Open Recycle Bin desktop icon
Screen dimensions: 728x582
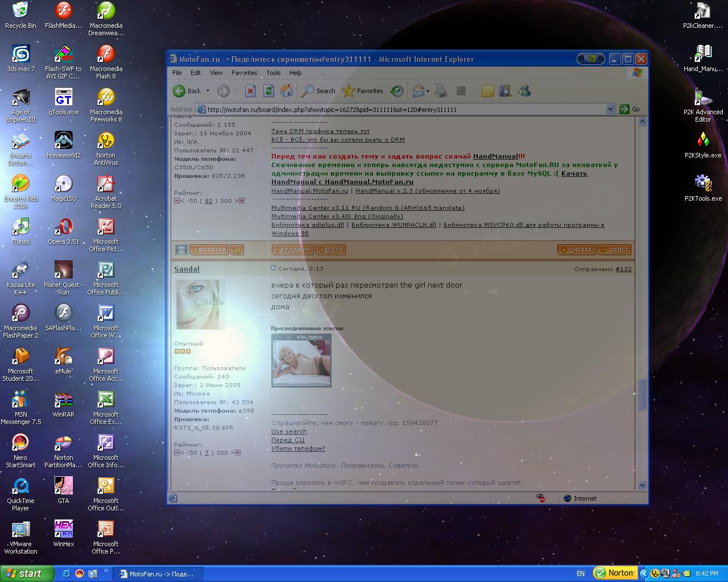click(20, 15)
